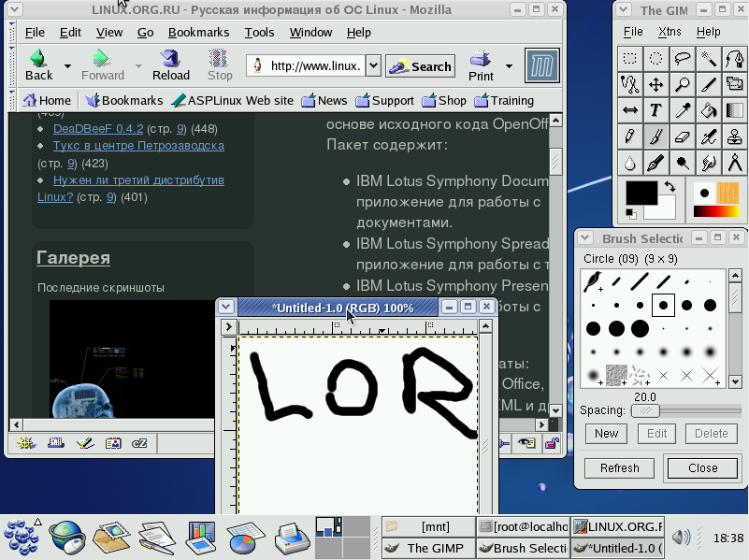Select the Paintbrush tool in GIMP
This screenshot has width=749, height=560.
(x=655, y=137)
